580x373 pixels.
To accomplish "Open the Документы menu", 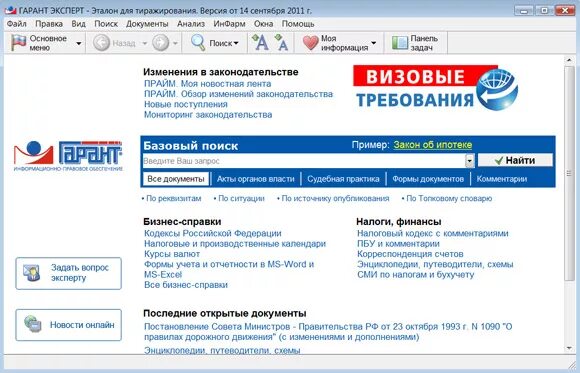I will (x=147, y=24).
